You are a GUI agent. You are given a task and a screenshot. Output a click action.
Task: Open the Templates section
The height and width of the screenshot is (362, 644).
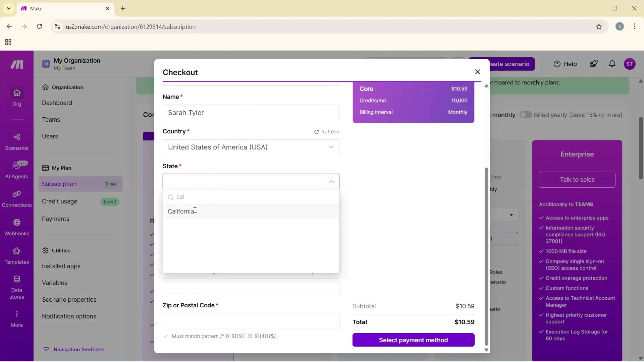pyautogui.click(x=16, y=256)
